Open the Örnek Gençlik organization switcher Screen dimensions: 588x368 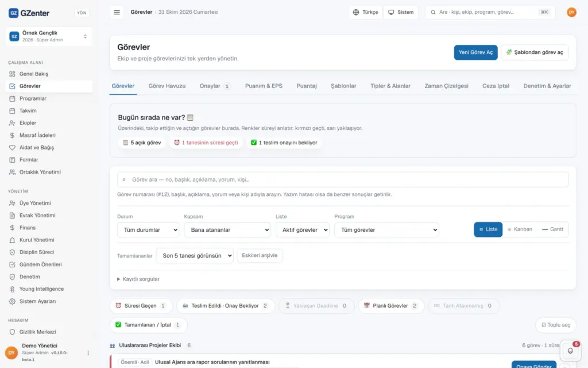[49, 36]
